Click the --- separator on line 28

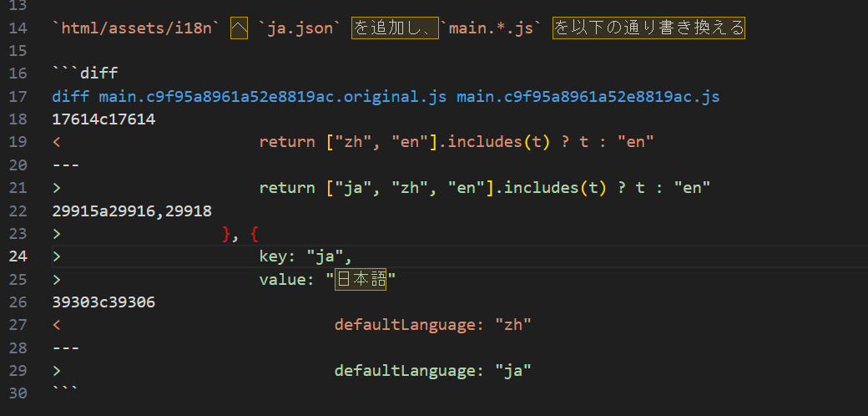point(66,348)
